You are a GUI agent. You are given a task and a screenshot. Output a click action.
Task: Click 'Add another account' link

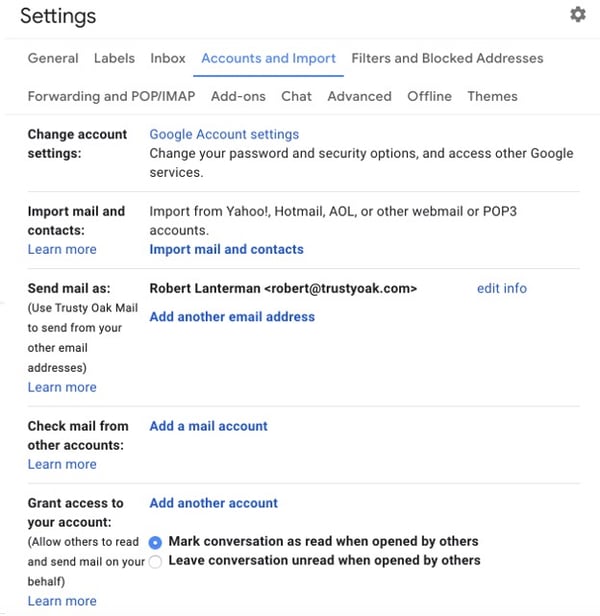(214, 503)
